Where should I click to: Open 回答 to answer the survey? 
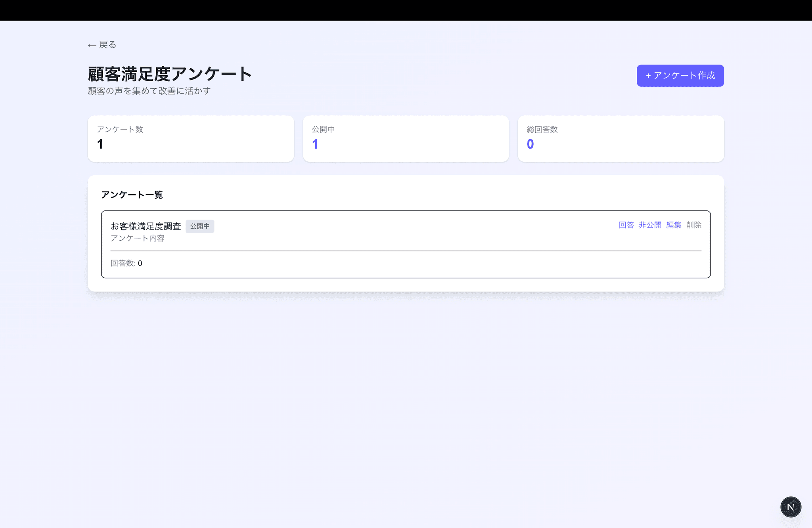626,225
